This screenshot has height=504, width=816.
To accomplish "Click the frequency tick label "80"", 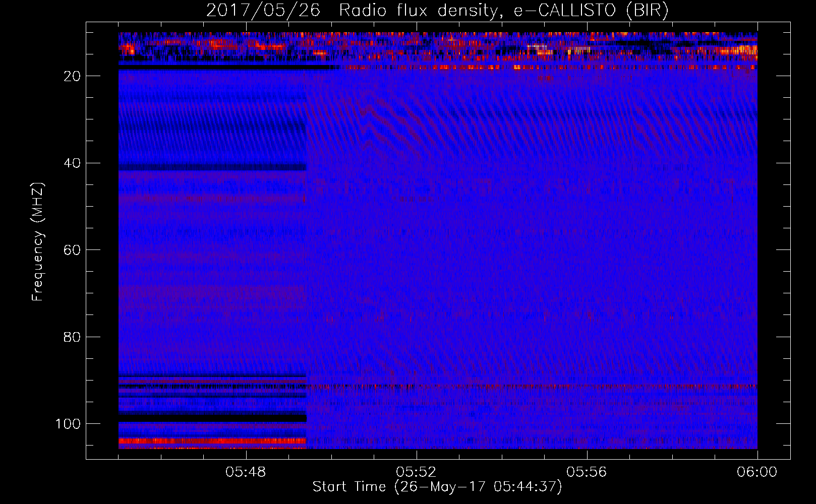I will pyautogui.click(x=72, y=337).
